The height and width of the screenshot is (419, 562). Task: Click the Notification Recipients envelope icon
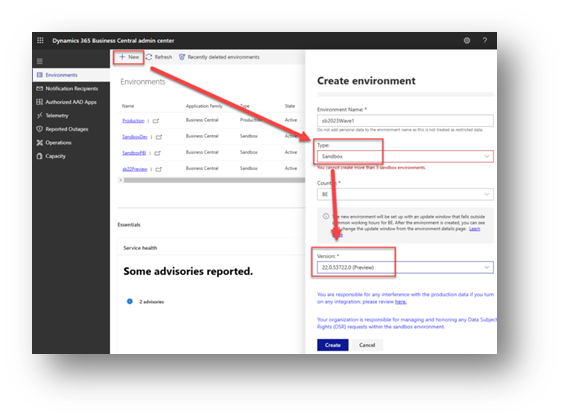[39, 89]
